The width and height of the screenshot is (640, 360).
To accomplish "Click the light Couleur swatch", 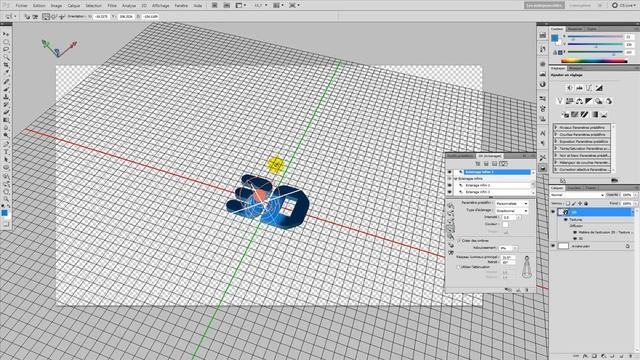I will 505,224.
